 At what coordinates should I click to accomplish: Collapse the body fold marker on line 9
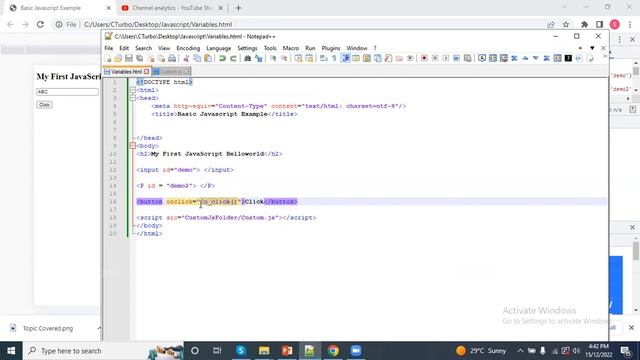coord(133,146)
